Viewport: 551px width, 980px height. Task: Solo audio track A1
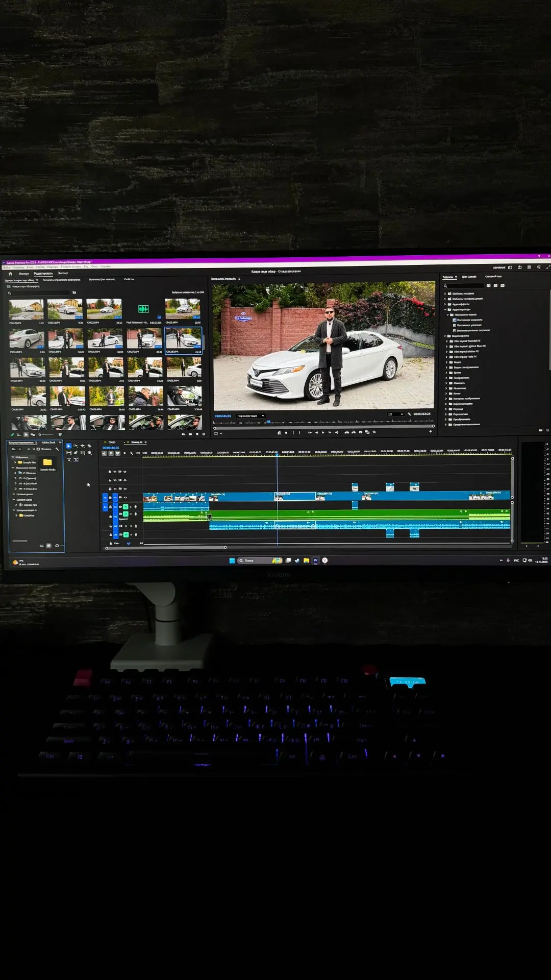coord(131,507)
